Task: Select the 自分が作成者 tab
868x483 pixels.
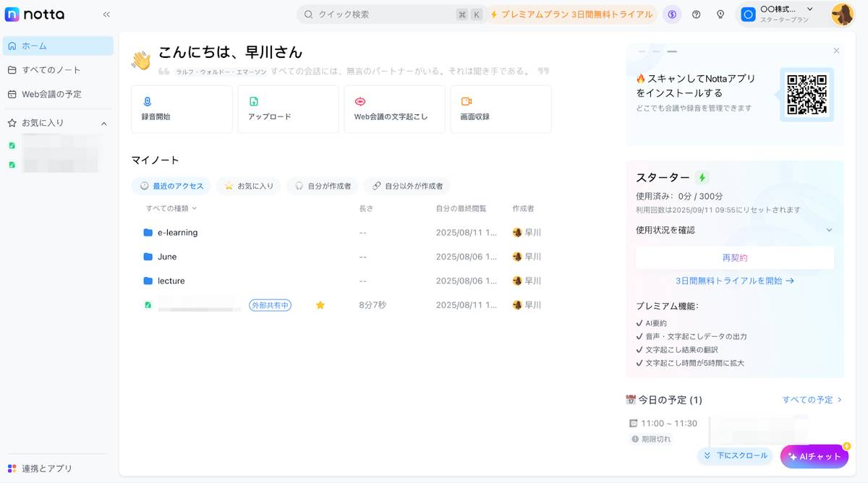Action: (x=323, y=186)
